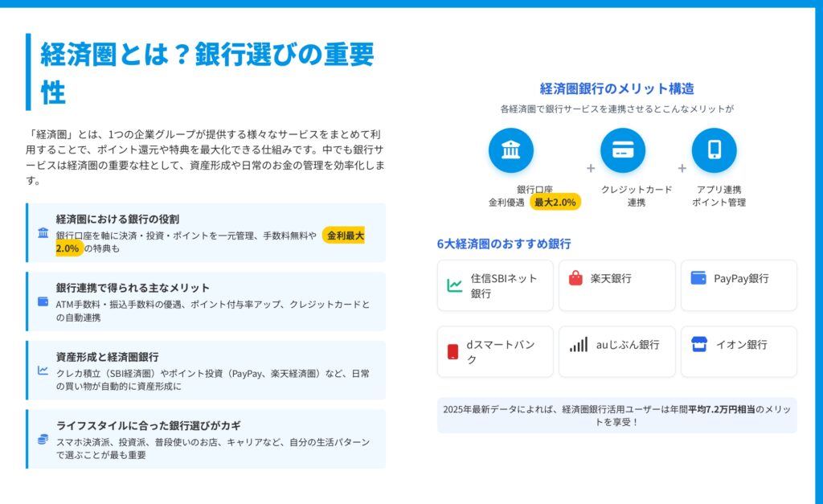Click the coins icon beside ライフスタイルに合った銀行選び
The width and height of the screenshot is (823, 504).
tap(43, 439)
